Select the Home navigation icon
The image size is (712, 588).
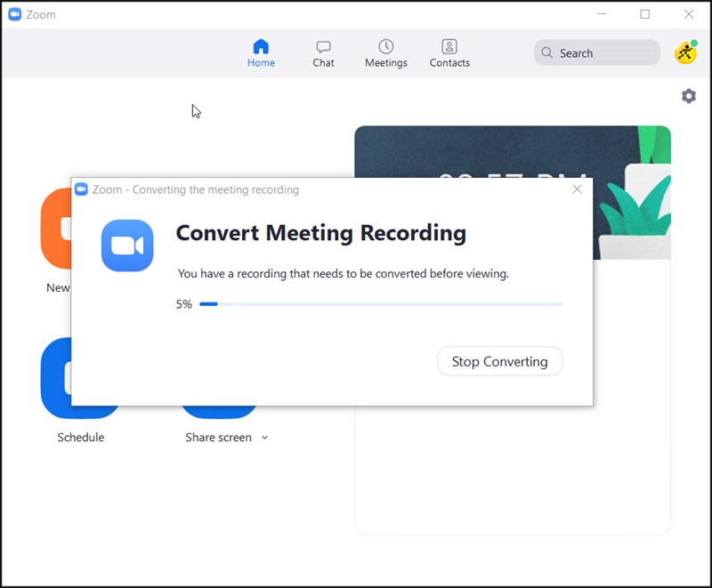(x=261, y=46)
